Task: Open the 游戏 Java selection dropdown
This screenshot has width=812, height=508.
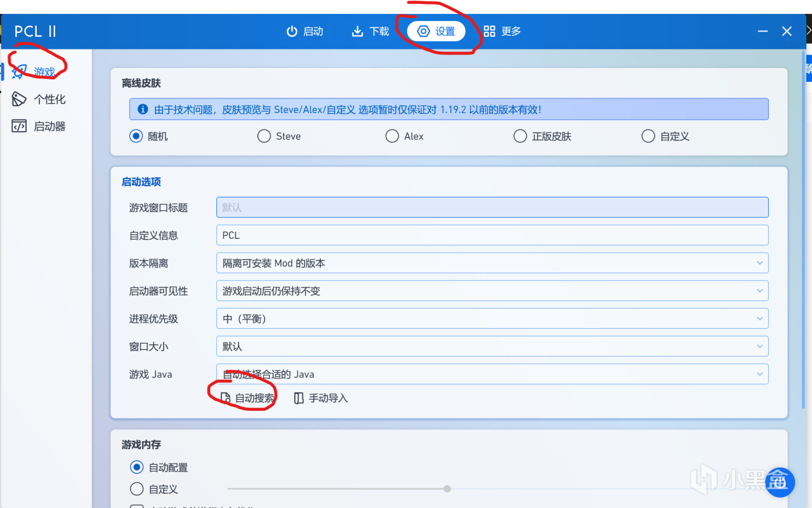Action: click(x=492, y=374)
